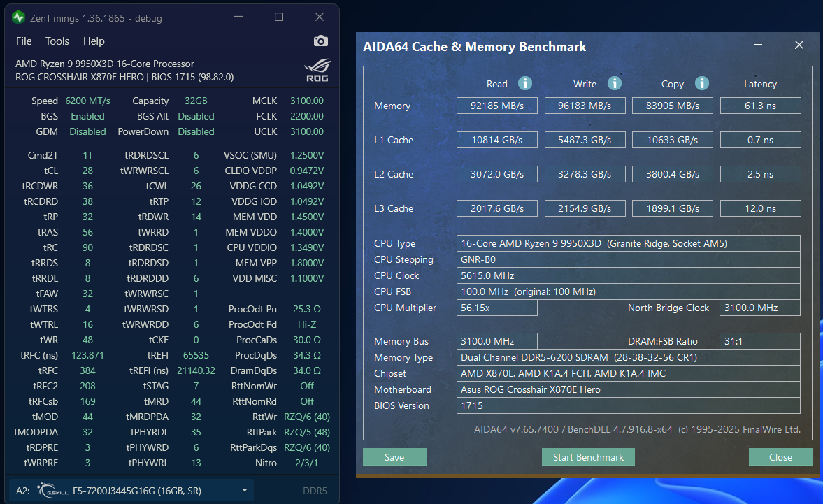Click the tREFI value 65535
The image size is (823, 504).
(x=196, y=355)
